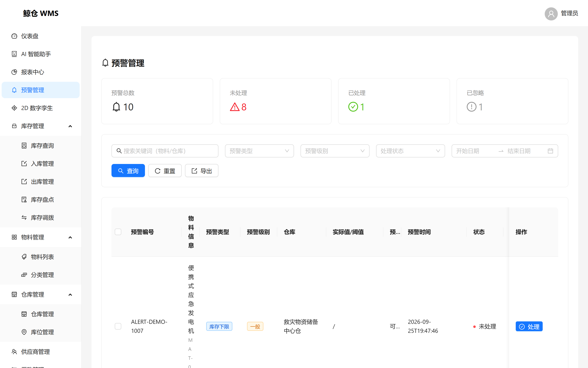588x368 pixels.
Task: Click the 库存调拨 swap arrows icon
Action: pos(24,218)
